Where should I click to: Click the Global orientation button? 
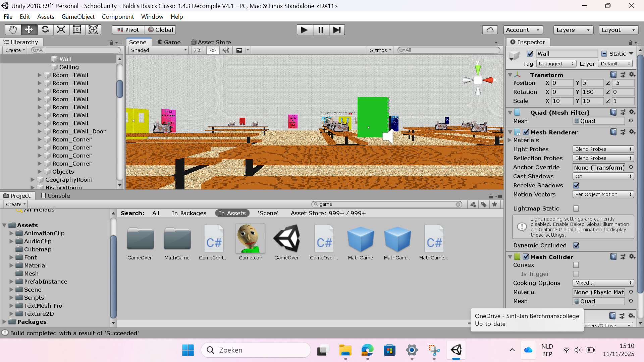(x=160, y=29)
